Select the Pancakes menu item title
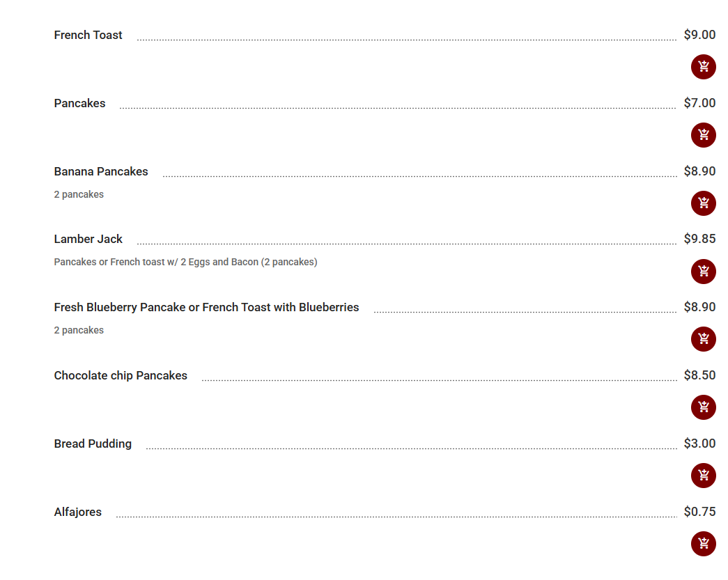The height and width of the screenshot is (580, 728). (80, 103)
